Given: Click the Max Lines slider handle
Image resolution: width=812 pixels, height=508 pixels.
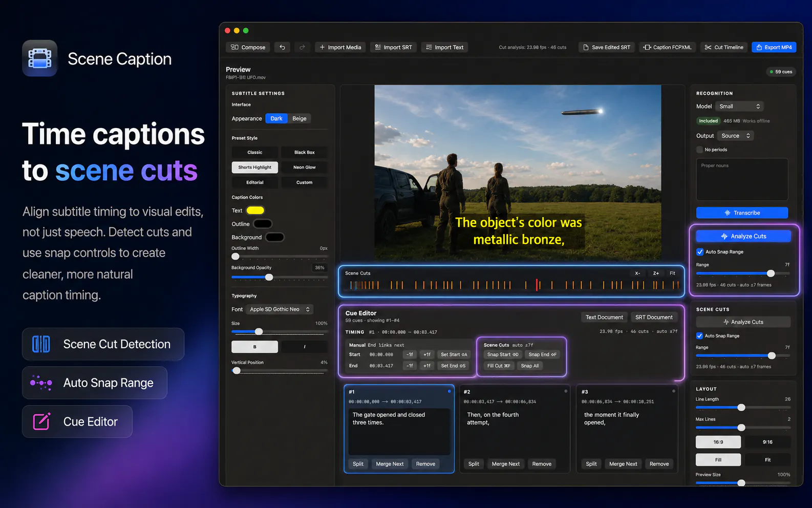Looking at the screenshot, I should pos(741,428).
